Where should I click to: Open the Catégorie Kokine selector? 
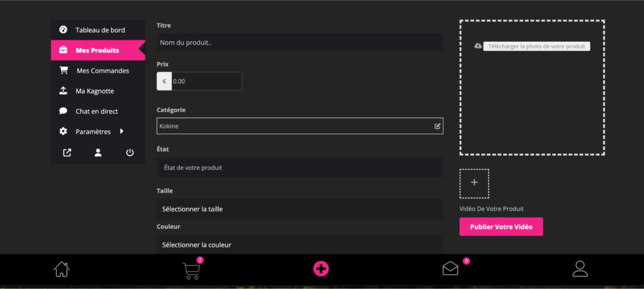tap(300, 126)
